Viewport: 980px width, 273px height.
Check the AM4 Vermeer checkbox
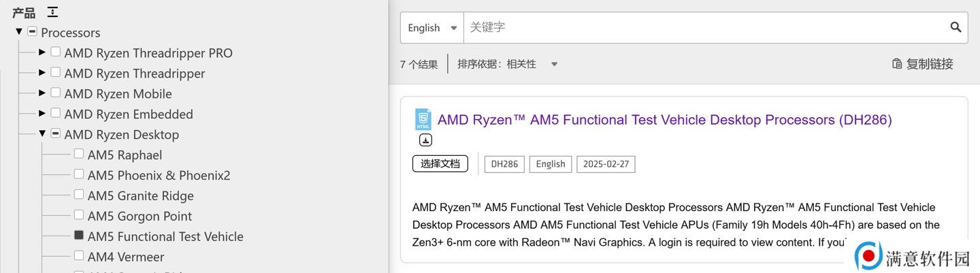pos(79,256)
